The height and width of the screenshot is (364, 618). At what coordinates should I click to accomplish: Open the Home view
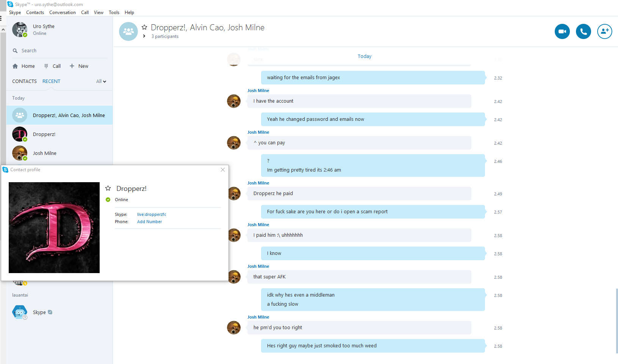(23, 66)
